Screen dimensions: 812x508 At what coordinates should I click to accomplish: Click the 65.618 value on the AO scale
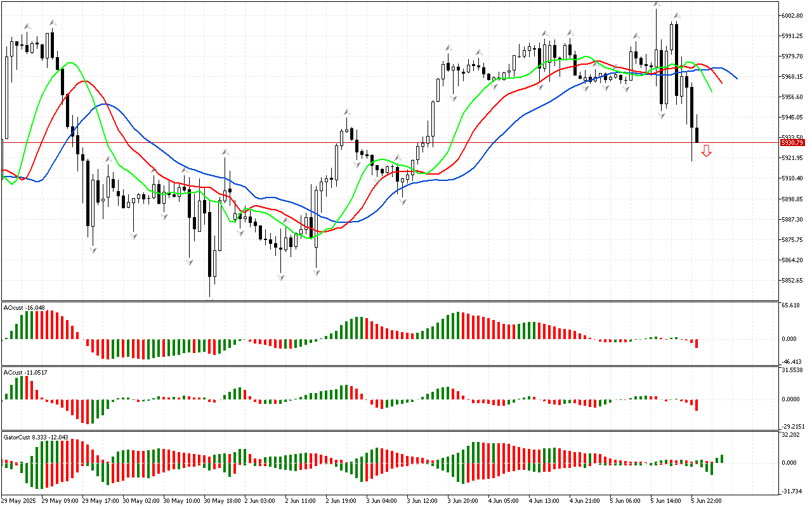pyautogui.click(x=790, y=305)
